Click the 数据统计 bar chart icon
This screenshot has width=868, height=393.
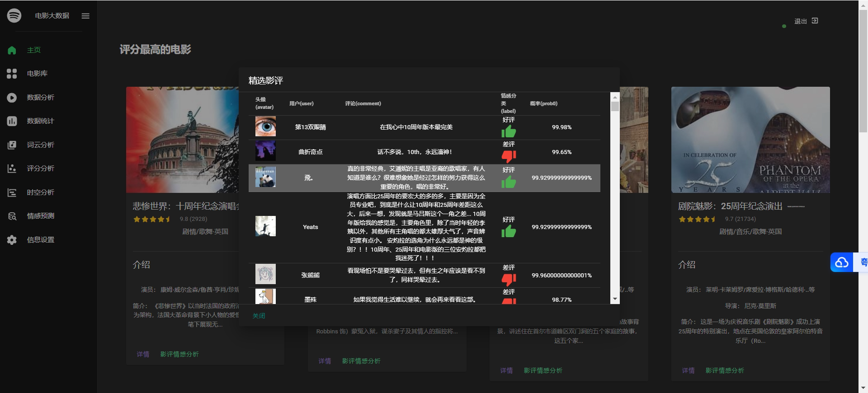coord(12,121)
